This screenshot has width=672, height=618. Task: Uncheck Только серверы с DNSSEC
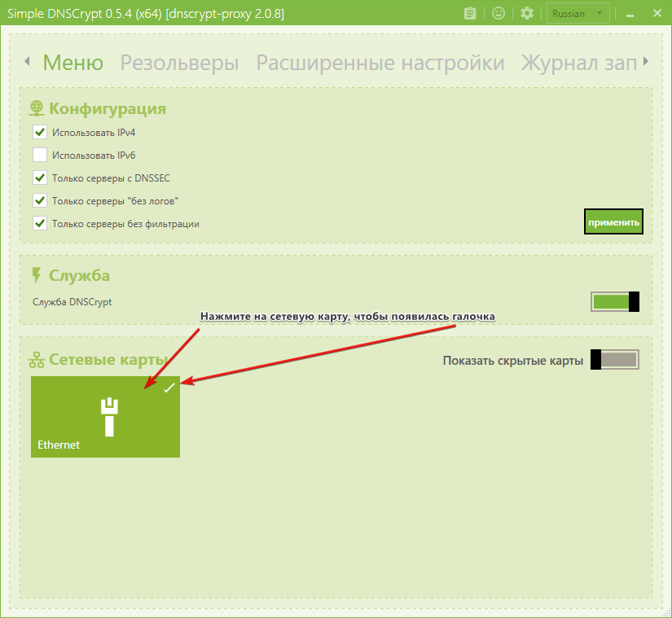40,178
